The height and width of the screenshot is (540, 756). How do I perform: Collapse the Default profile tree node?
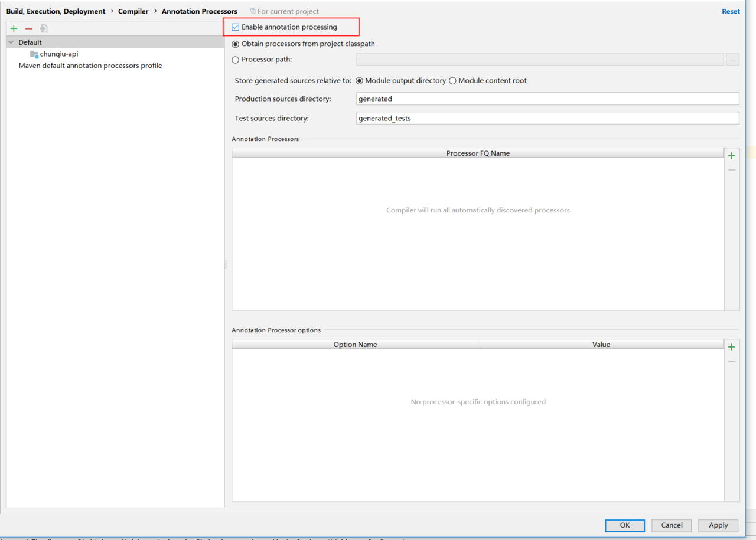click(11, 42)
